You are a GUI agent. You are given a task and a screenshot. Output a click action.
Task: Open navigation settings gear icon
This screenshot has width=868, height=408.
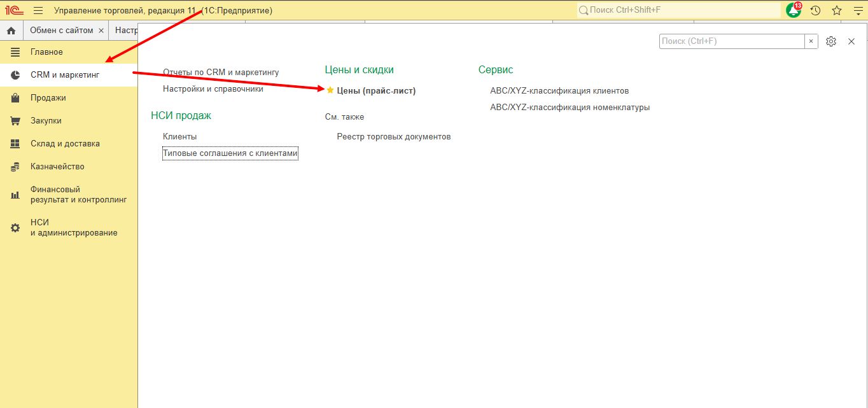tap(830, 41)
